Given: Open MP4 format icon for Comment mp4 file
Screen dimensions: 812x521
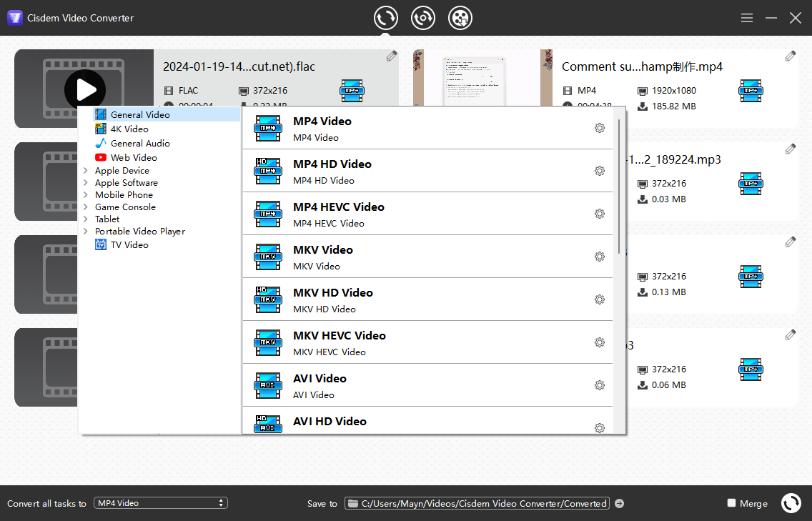Looking at the screenshot, I should coord(751,91).
